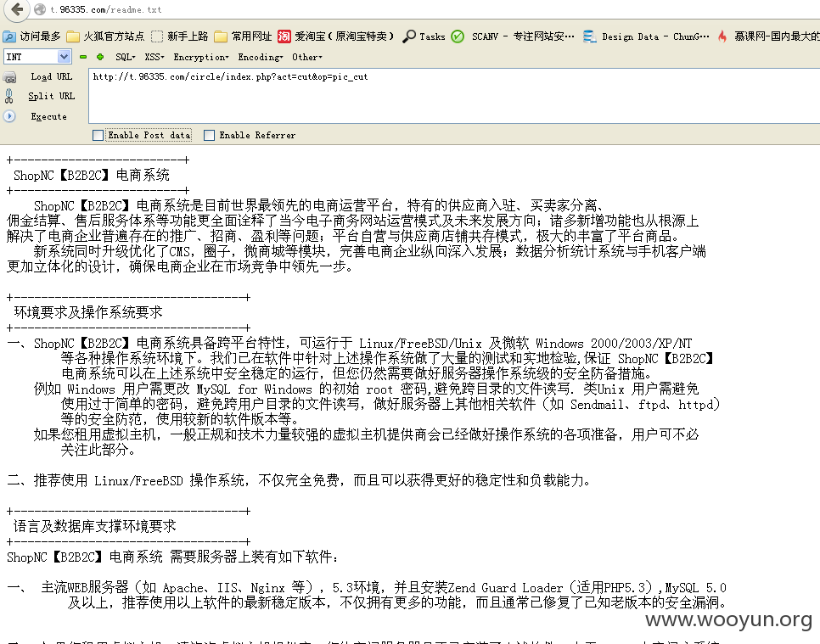Click the browser back arrow button
The width and height of the screenshot is (820, 644).
click(x=17, y=9)
